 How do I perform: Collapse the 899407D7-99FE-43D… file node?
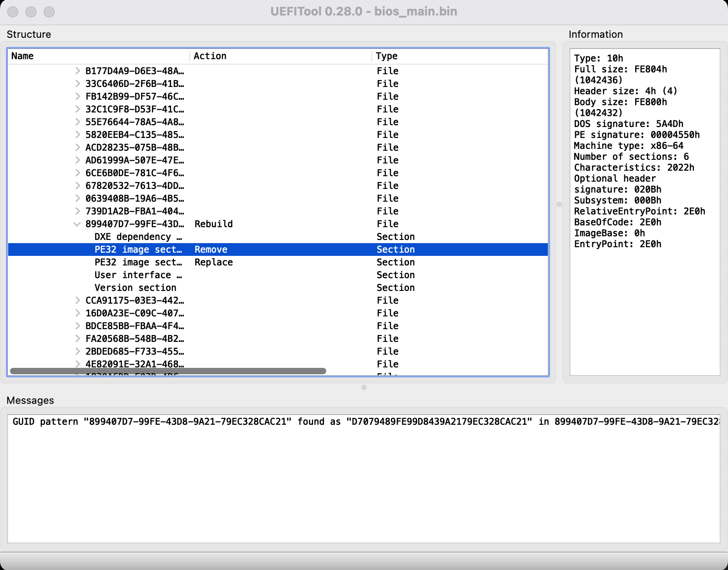(x=77, y=224)
